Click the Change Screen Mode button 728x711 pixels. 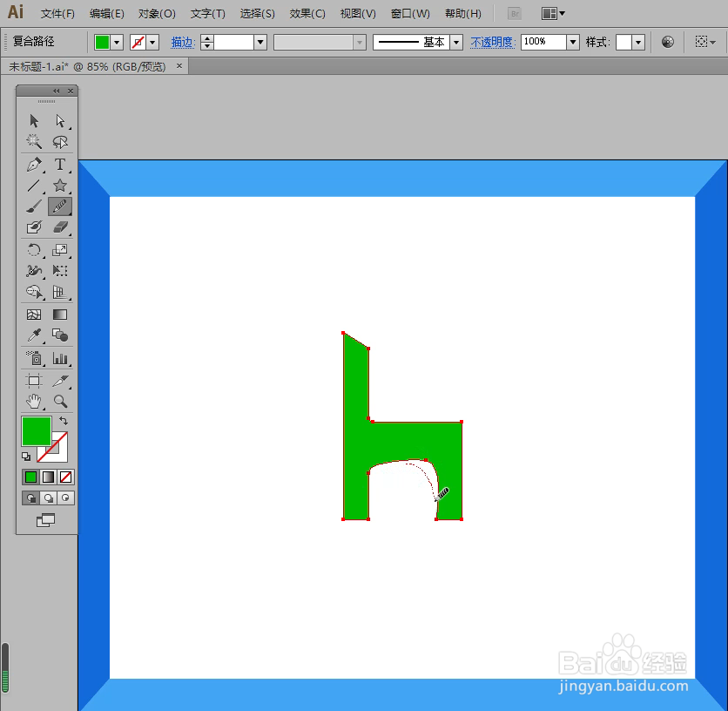click(46, 520)
